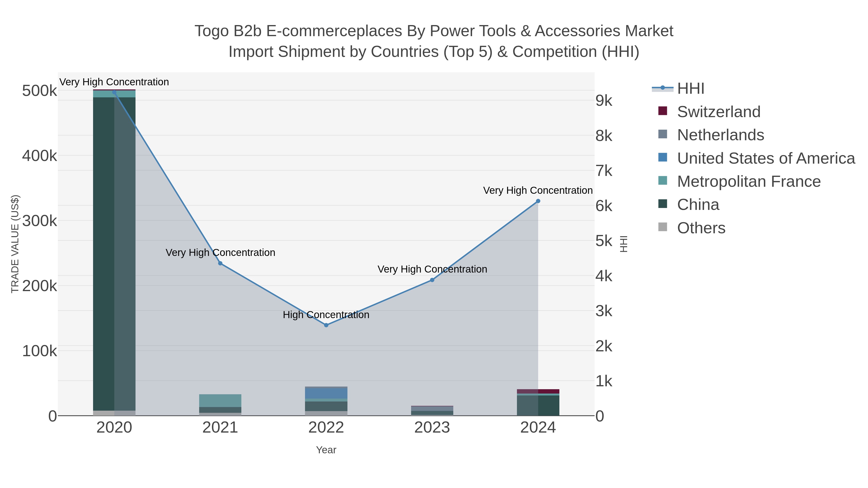Image resolution: width=868 pixels, height=488 pixels.
Task: Click the 'High Concentration' annotation for 2022
Action: coord(326,314)
